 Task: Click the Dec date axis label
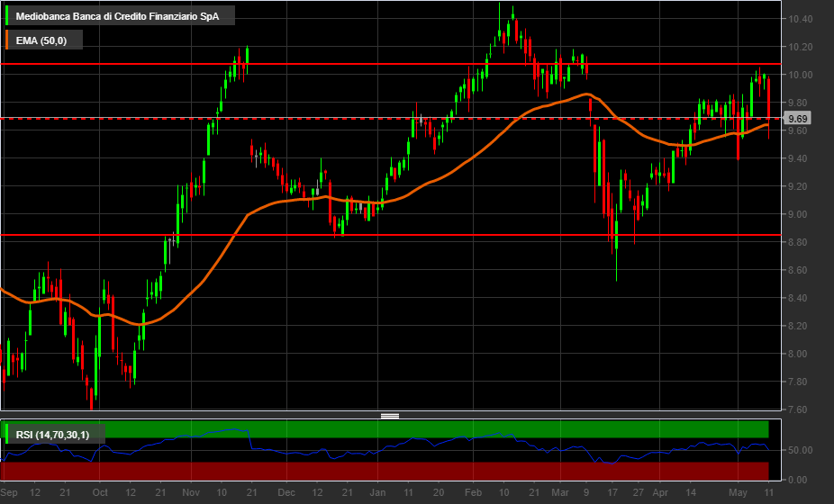286,493
